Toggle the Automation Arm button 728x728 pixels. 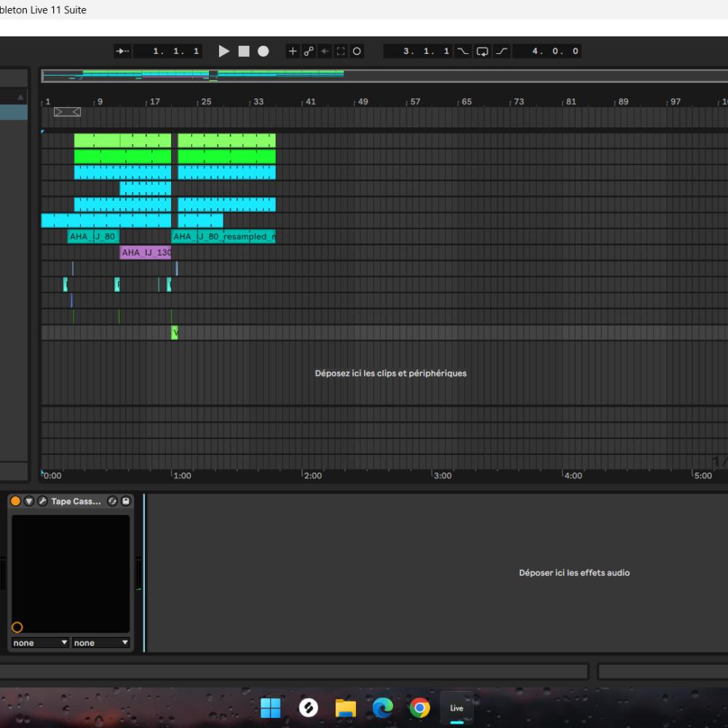point(309,51)
